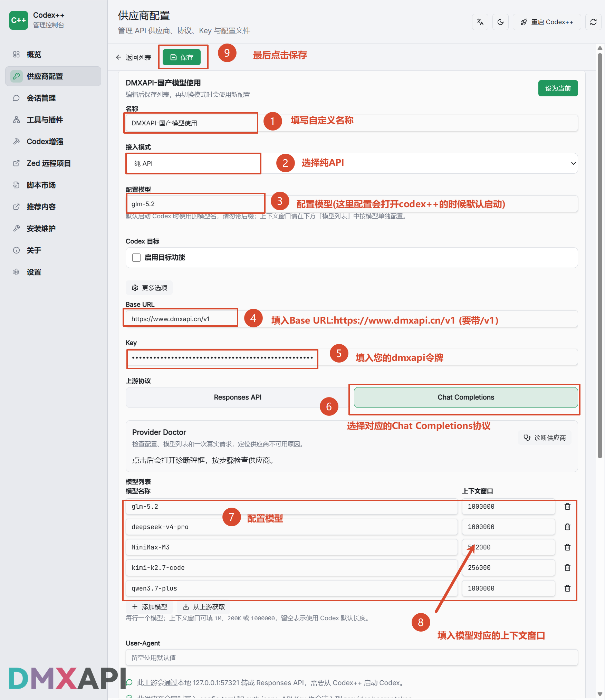Edit the kimi-k2.7-code model name field
This screenshot has height=700, width=605.
[291, 568]
